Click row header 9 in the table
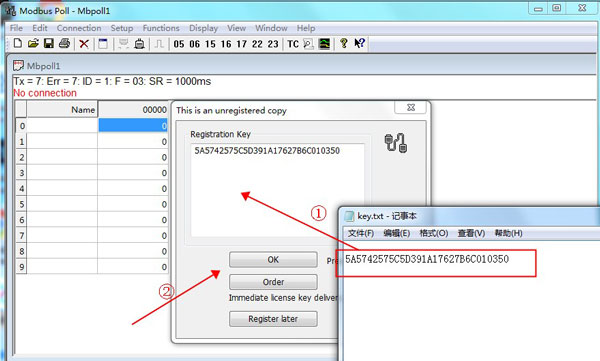This screenshot has width=600, height=361. 21,267
